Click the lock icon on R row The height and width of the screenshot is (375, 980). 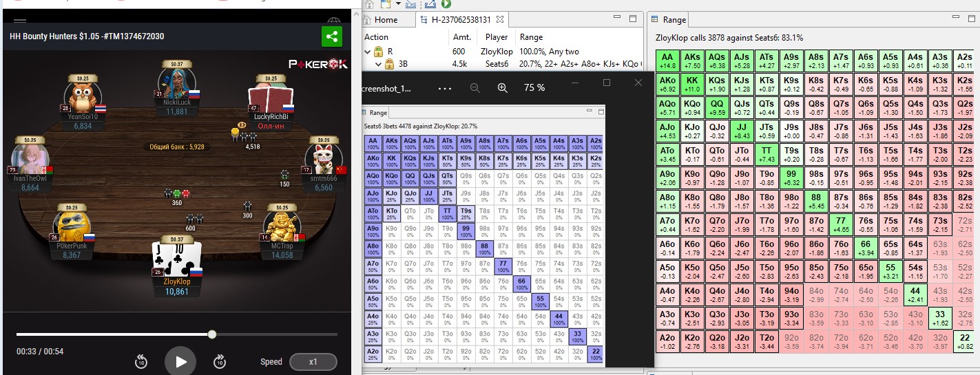coord(377,51)
